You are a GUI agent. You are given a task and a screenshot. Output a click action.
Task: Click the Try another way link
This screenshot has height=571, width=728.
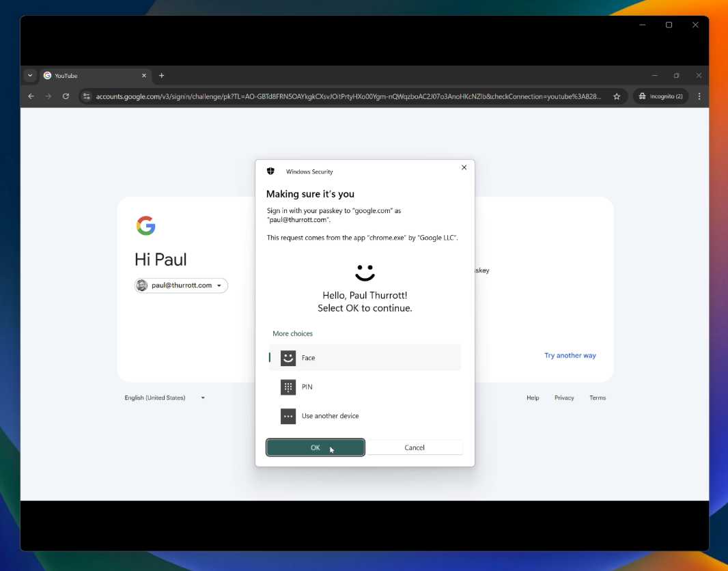pyautogui.click(x=570, y=355)
